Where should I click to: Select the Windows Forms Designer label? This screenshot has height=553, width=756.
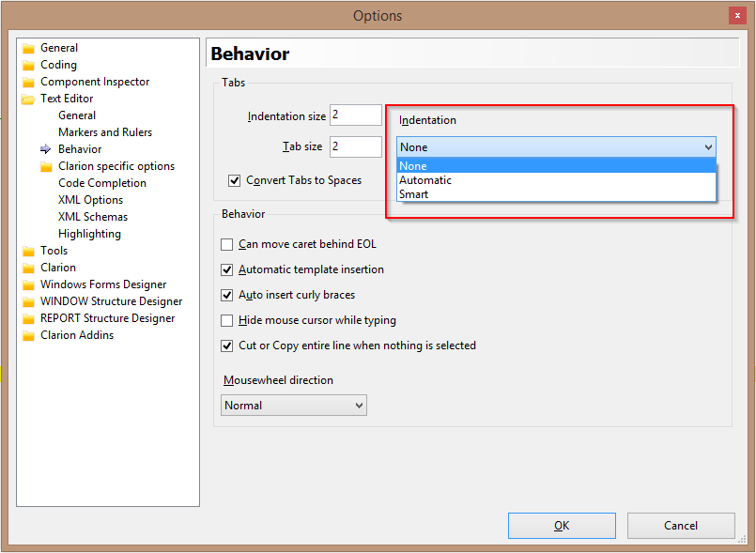click(103, 284)
